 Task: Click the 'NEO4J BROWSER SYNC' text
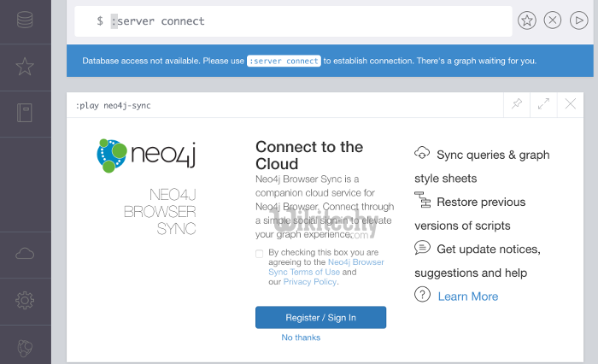160,212
